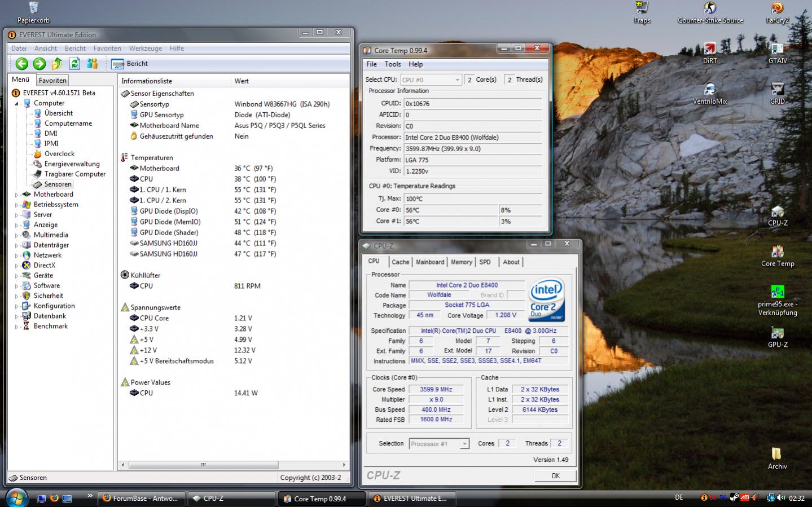This screenshot has width=812, height=507.
Task: Open the About tab in CPU-Z
Action: pos(511,262)
